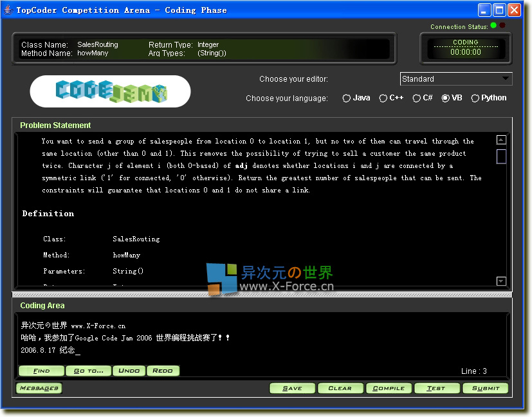Click the coding timer display
The height and width of the screenshot is (417, 532).
pos(466,48)
